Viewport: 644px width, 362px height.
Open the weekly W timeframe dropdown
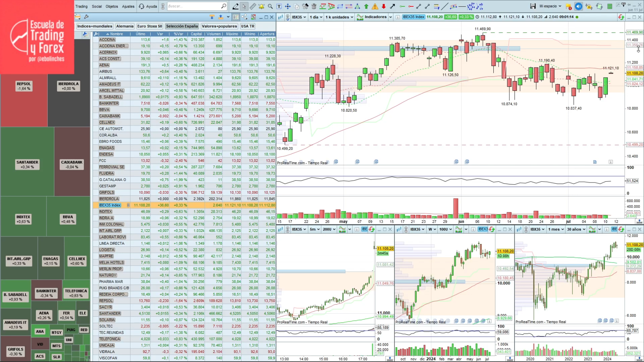tap(432, 229)
